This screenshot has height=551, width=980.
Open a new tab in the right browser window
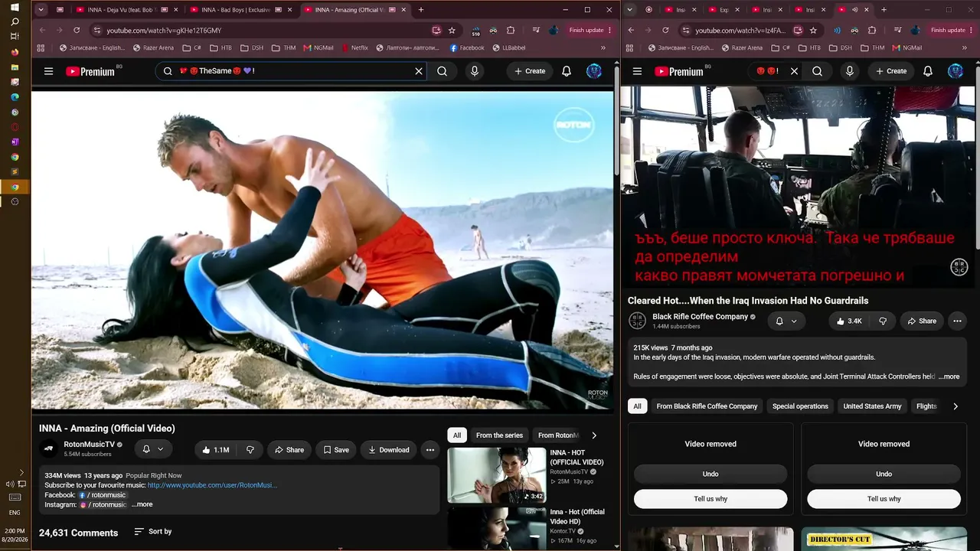[x=884, y=10]
